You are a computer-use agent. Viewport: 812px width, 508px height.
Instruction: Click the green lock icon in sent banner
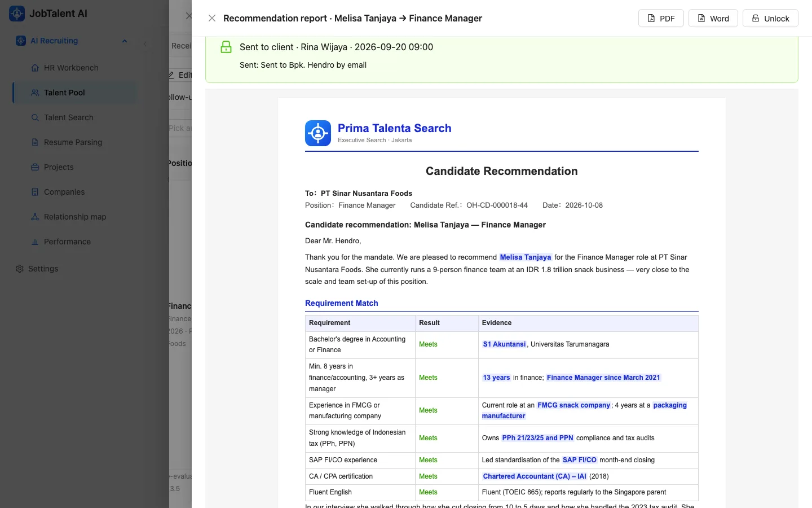point(226,47)
